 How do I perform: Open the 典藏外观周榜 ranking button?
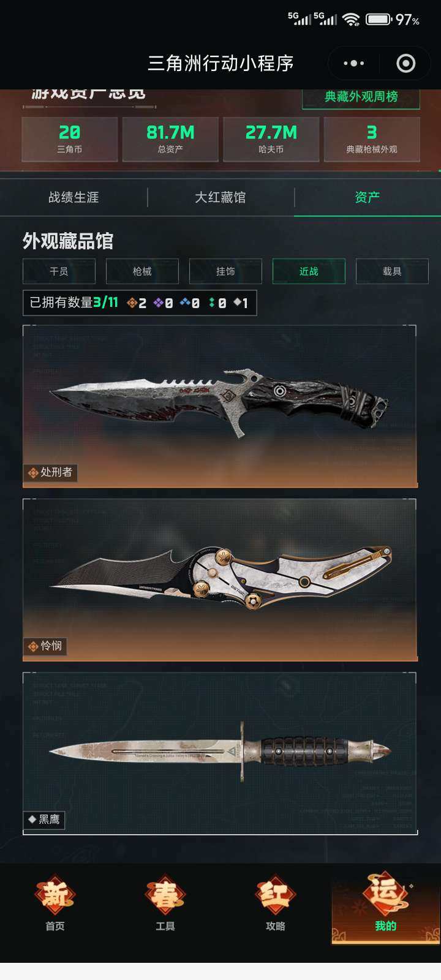click(x=361, y=97)
